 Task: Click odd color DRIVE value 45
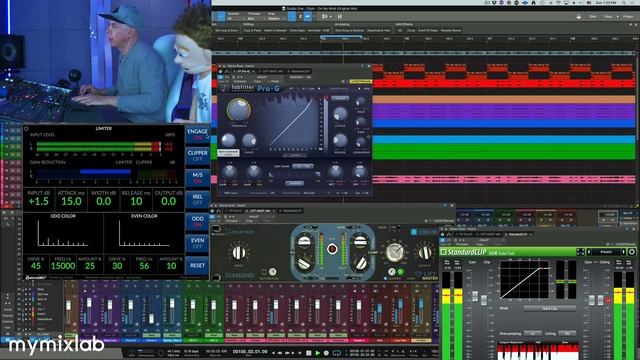point(36,266)
